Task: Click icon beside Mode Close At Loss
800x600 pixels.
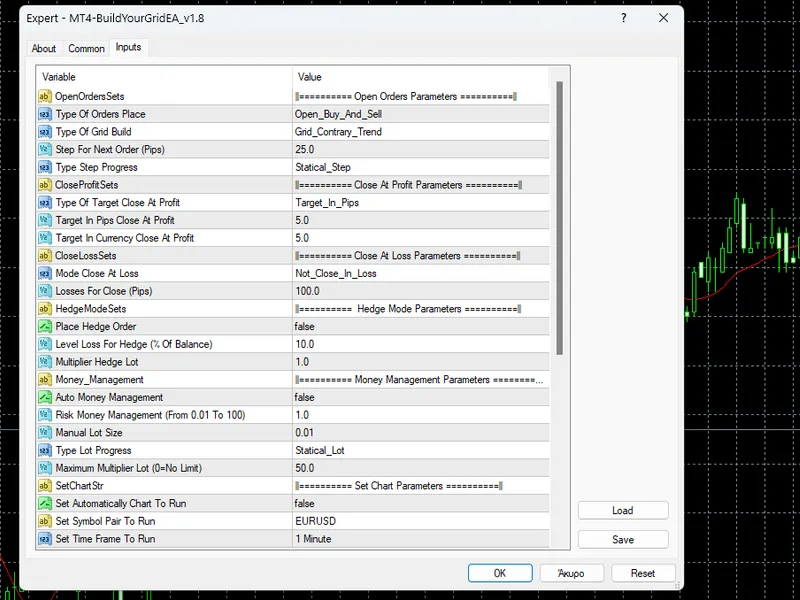Action: point(45,273)
